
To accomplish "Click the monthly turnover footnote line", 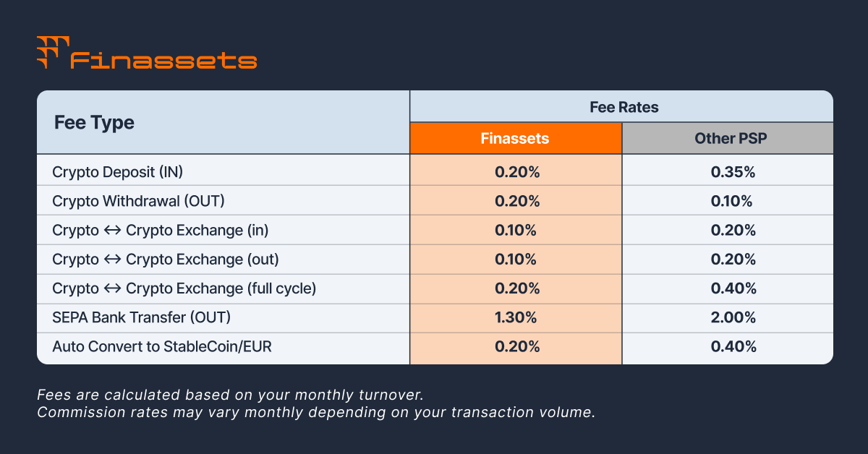I will pos(229,396).
